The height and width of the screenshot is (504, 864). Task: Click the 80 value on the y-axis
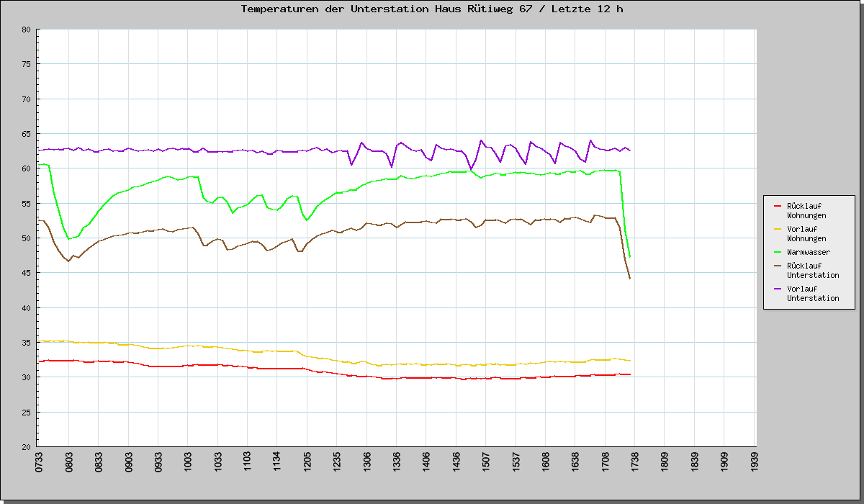point(26,30)
